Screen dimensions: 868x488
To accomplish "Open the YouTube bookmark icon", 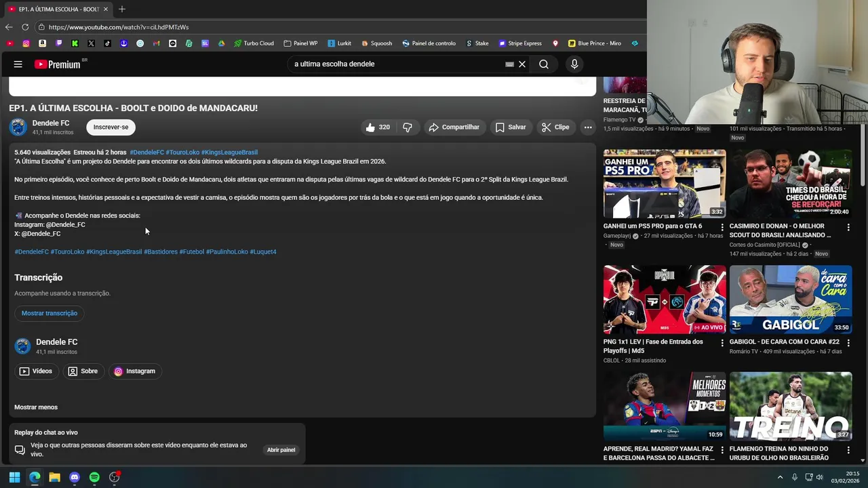I will click(9, 43).
